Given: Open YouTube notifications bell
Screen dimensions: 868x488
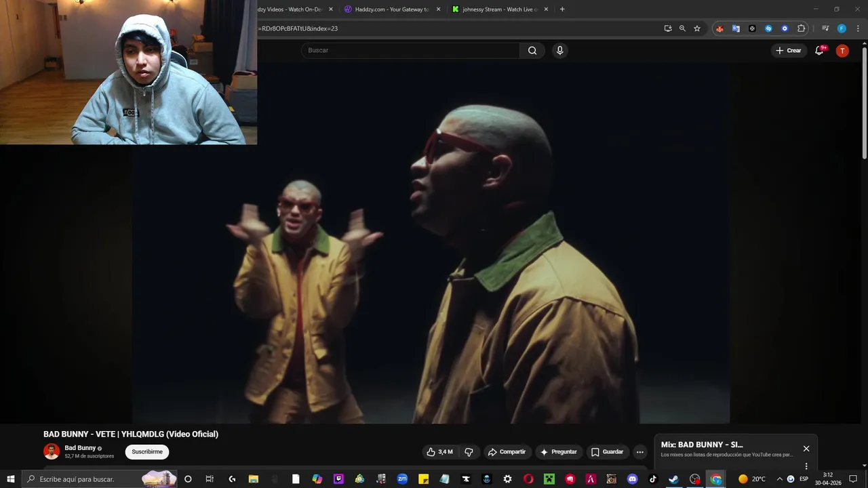Looking at the screenshot, I should (x=819, y=51).
